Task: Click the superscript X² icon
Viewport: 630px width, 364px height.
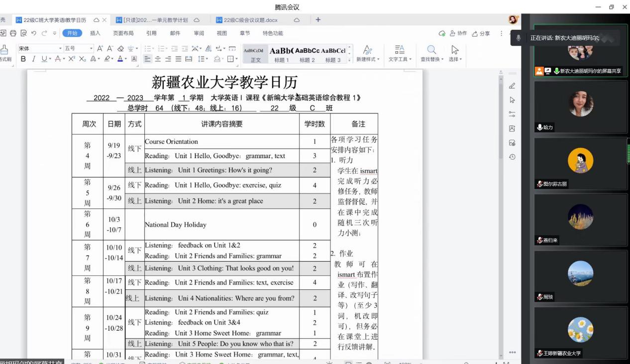Action: [x=72, y=59]
